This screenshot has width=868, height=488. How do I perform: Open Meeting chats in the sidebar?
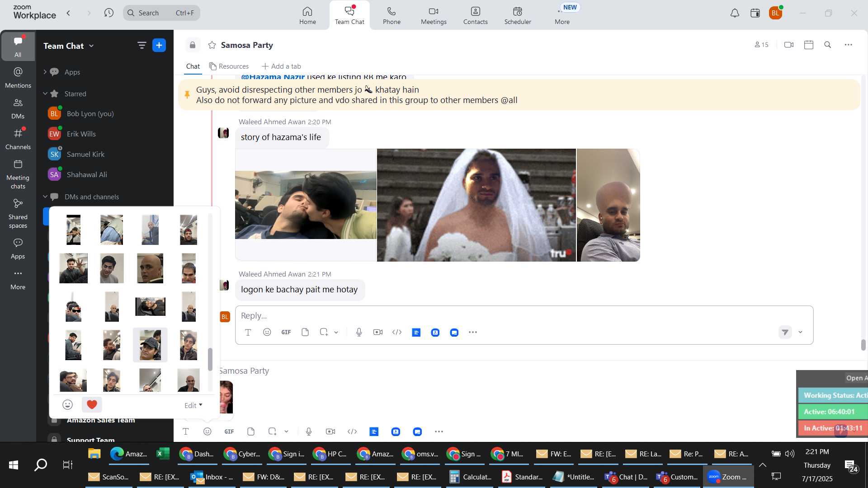pyautogui.click(x=18, y=174)
